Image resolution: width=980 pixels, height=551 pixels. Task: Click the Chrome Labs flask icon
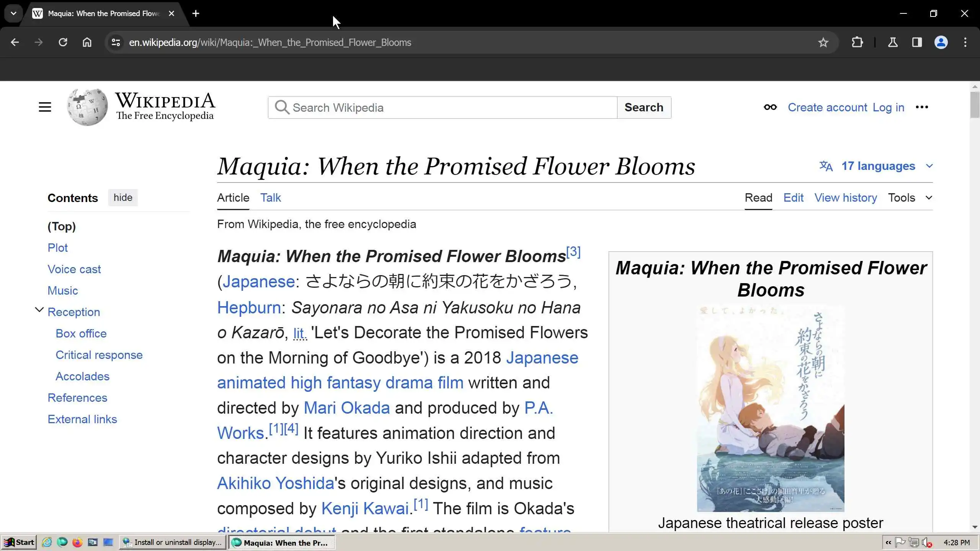(x=893, y=42)
